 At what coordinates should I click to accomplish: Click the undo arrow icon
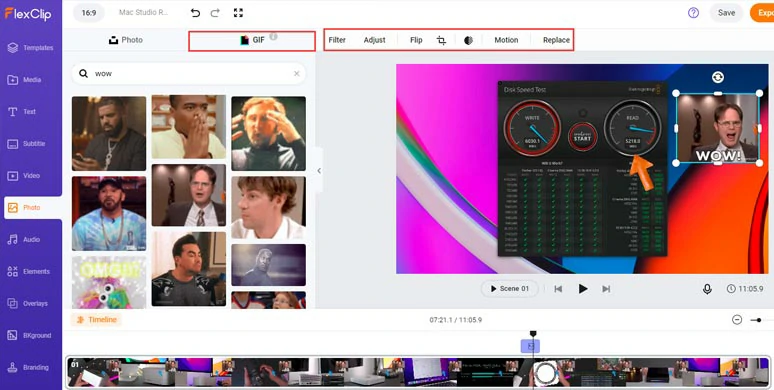click(195, 13)
